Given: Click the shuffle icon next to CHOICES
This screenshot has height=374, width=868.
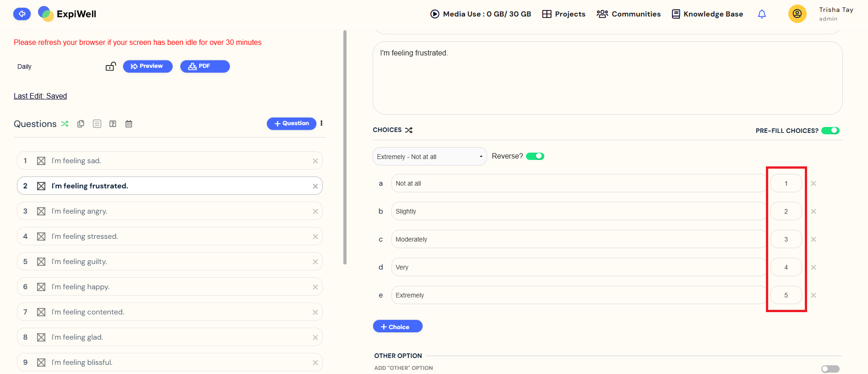Looking at the screenshot, I should point(409,130).
